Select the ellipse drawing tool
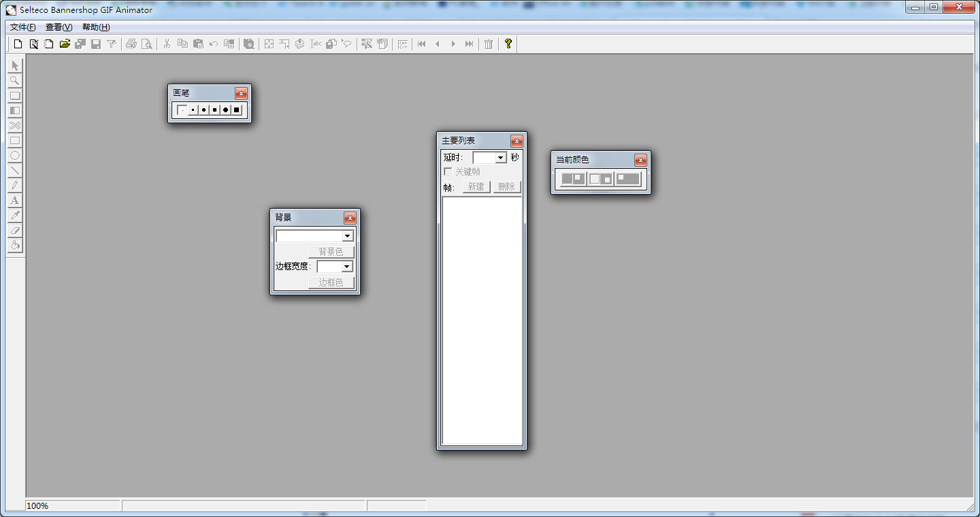This screenshot has height=517, width=980. (x=15, y=156)
